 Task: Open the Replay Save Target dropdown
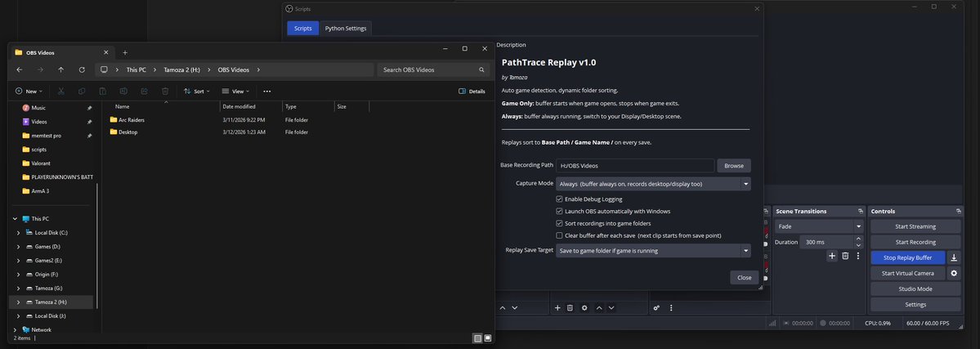pos(653,251)
